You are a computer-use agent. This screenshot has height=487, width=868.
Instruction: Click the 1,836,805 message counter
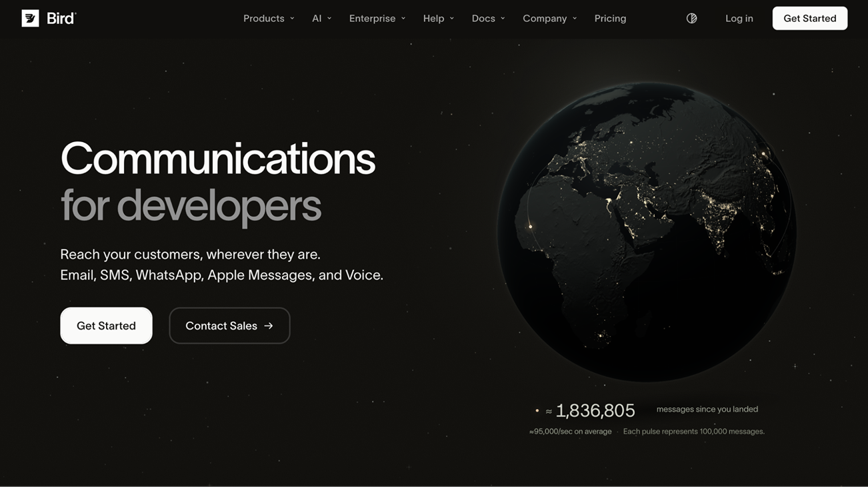tap(595, 410)
